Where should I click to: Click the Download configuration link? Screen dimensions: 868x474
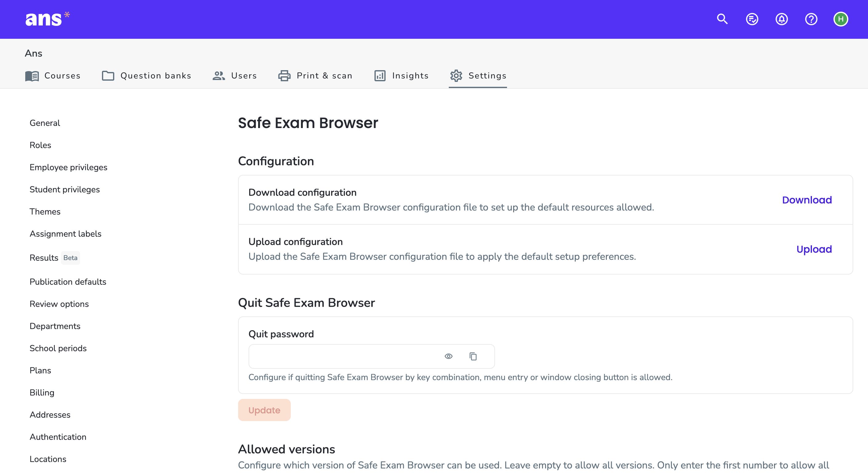click(807, 200)
